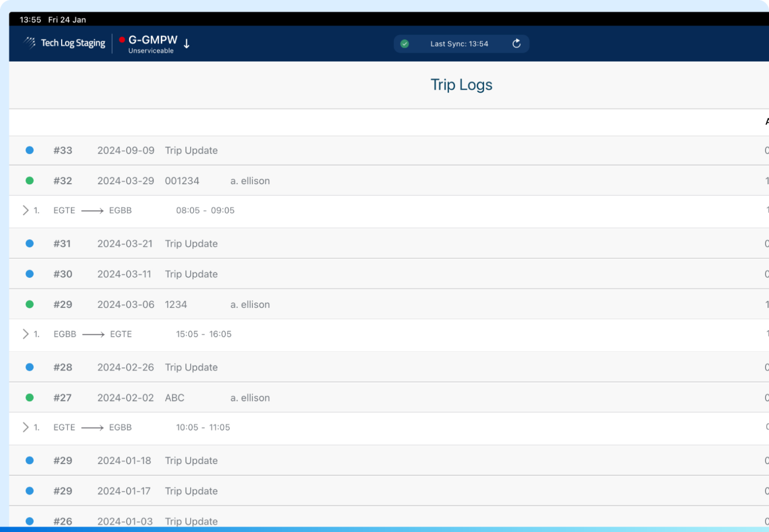
Task: Open trip #27 with reference ABC
Action: [x=175, y=397]
